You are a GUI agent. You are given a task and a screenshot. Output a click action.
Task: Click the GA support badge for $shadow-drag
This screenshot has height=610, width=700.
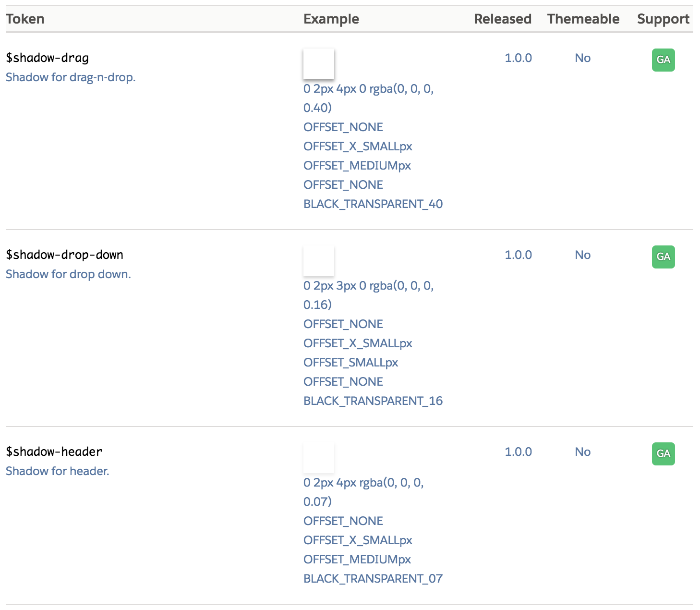click(x=663, y=60)
